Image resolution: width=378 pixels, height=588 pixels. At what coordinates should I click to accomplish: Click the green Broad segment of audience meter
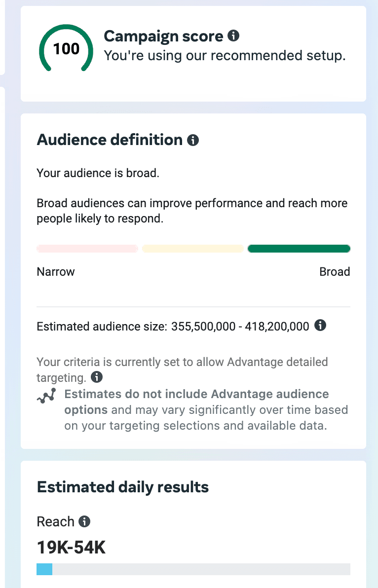click(x=299, y=249)
